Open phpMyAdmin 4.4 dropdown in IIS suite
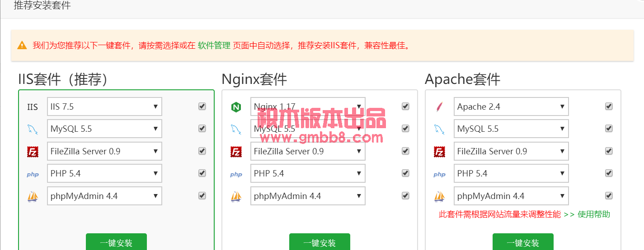 point(104,196)
